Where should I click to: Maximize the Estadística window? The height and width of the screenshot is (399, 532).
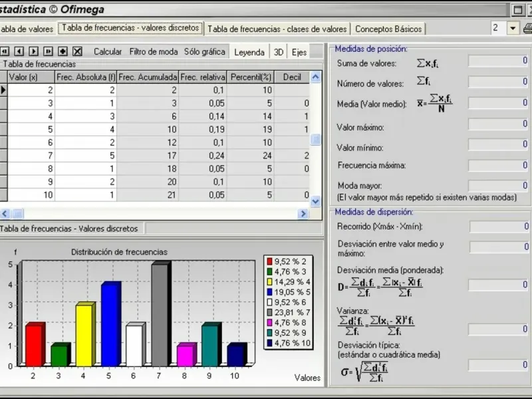518,10
